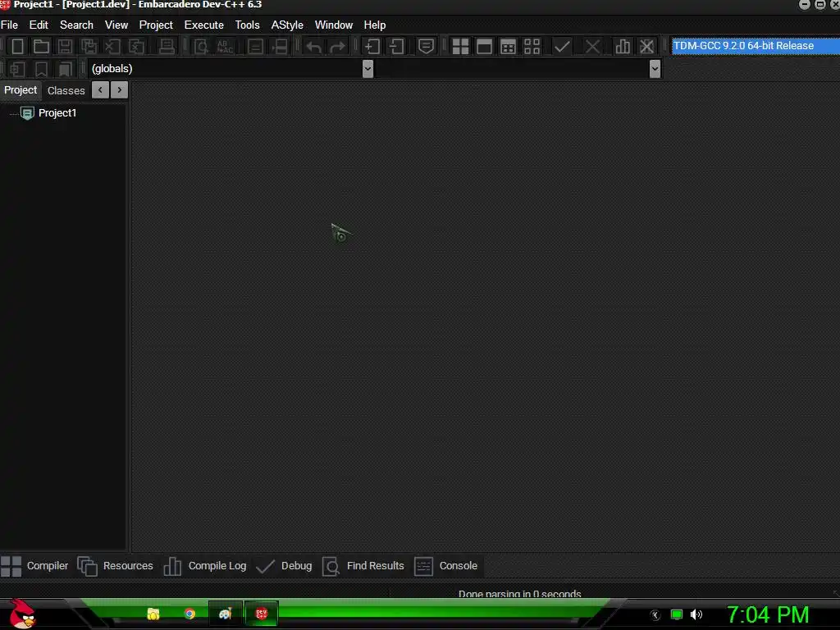Select the Project1 tree node
Image resolution: width=840 pixels, height=630 pixels.
[x=57, y=113]
